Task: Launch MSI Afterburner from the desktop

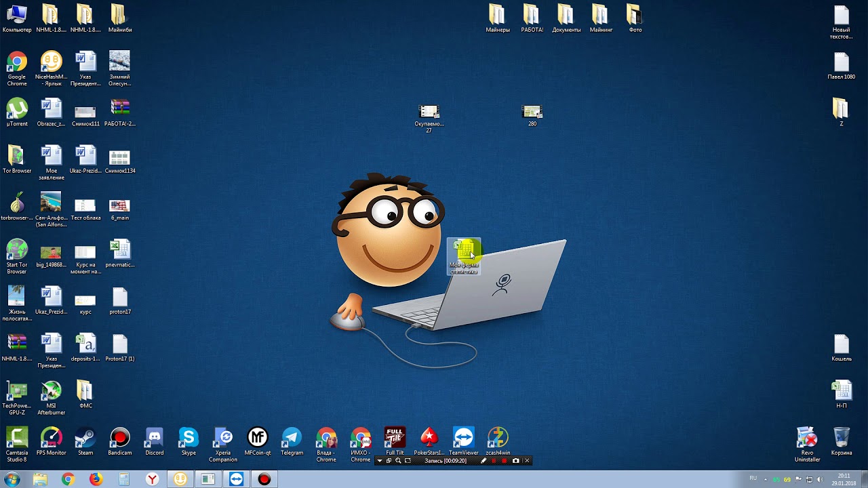Action: (51, 392)
